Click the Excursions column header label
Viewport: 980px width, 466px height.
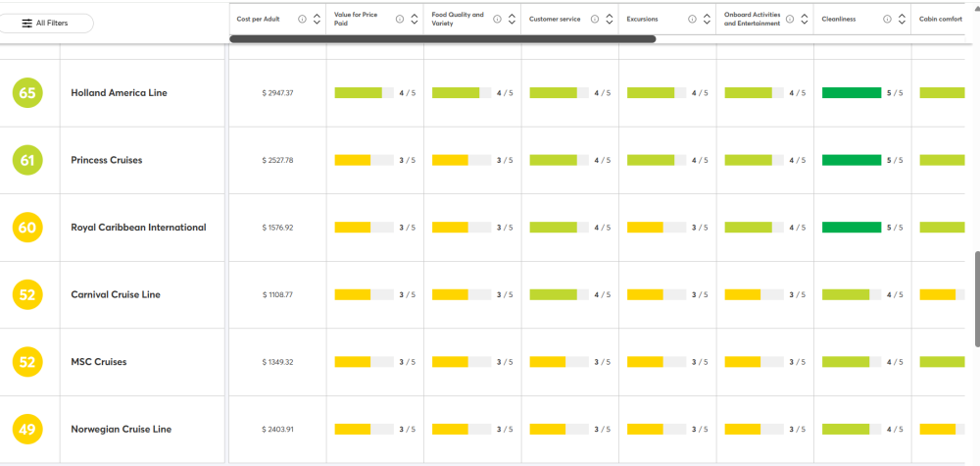(x=642, y=20)
